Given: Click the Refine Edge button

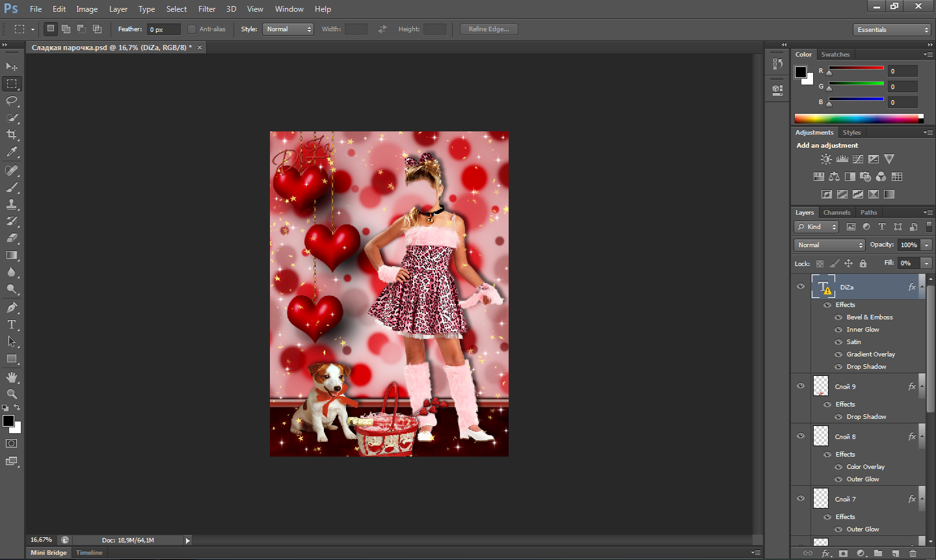Looking at the screenshot, I should [x=488, y=29].
